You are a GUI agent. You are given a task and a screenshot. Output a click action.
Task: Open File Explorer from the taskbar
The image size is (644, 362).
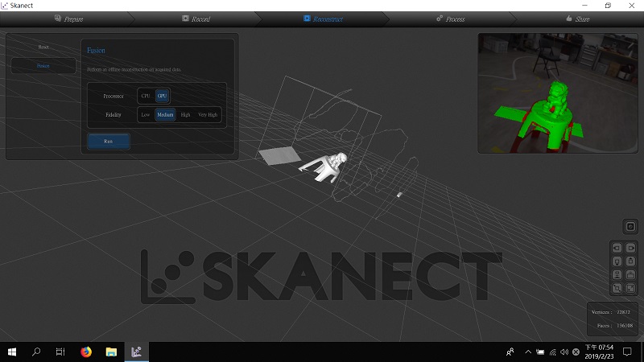pyautogui.click(x=111, y=352)
